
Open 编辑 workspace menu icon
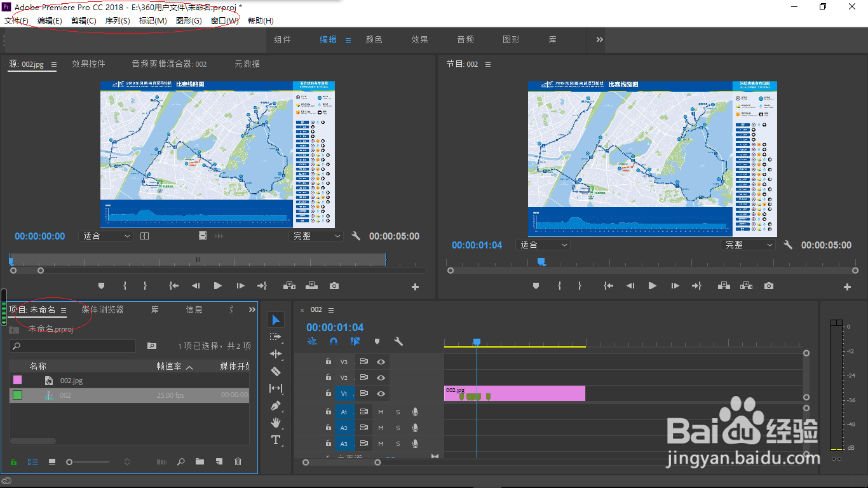348,40
